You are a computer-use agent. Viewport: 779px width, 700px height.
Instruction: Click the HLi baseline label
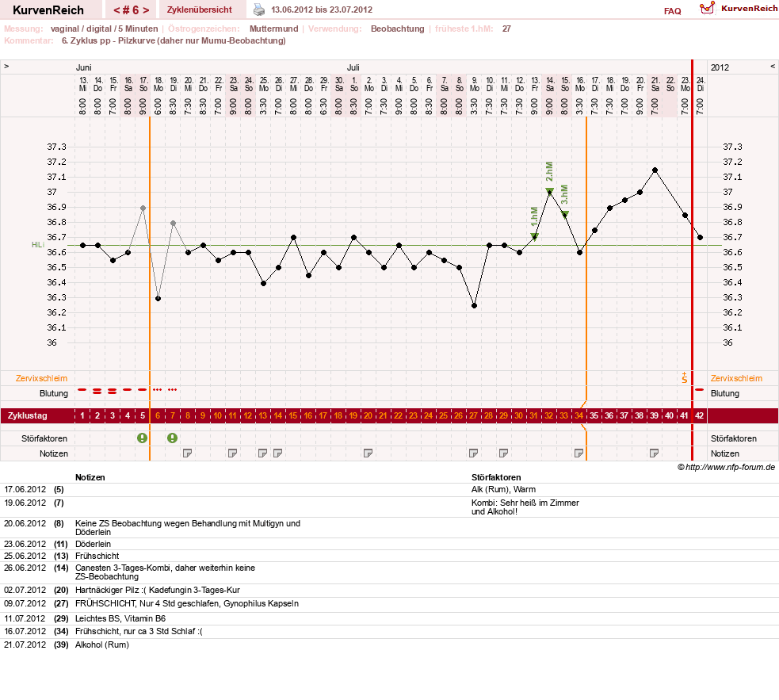click(x=38, y=245)
